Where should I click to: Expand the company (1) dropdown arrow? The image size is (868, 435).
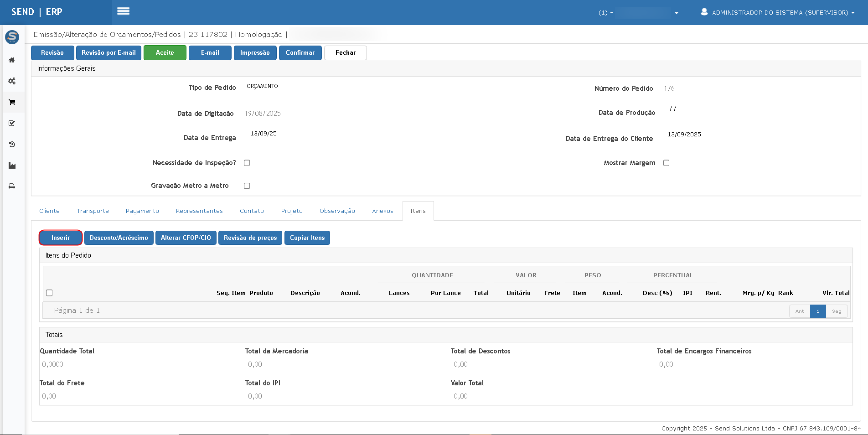click(677, 13)
